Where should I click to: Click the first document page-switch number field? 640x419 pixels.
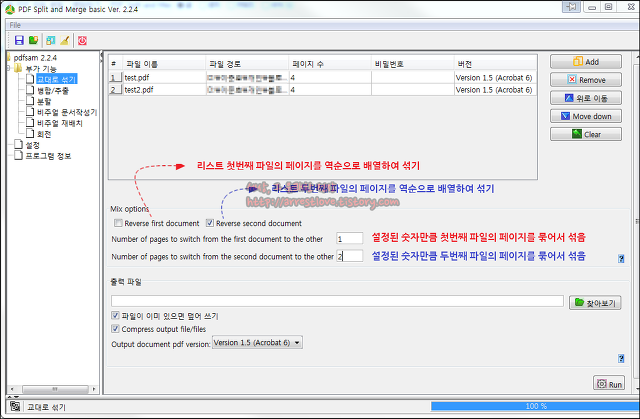(349, 239)
